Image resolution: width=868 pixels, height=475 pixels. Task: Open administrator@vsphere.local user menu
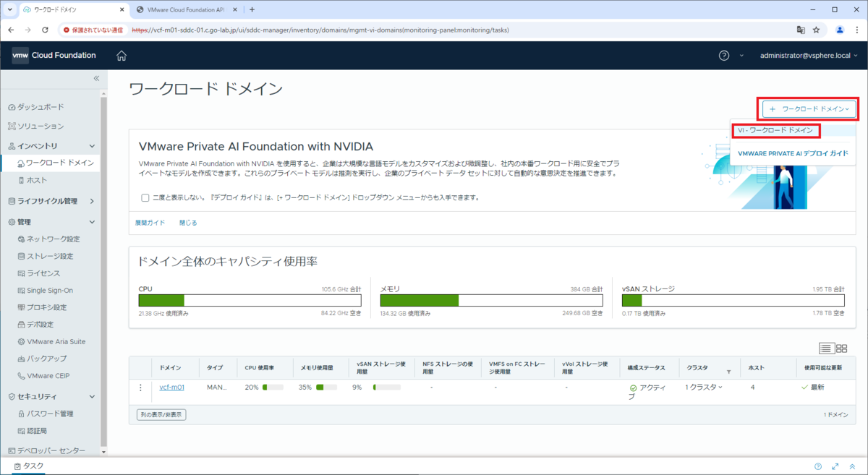tap(809, 56)
